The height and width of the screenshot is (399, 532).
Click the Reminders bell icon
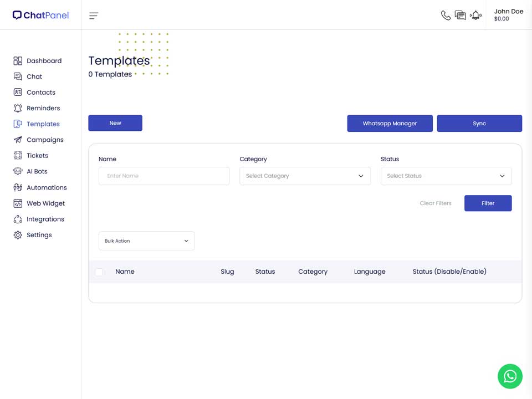pos(18,108)
